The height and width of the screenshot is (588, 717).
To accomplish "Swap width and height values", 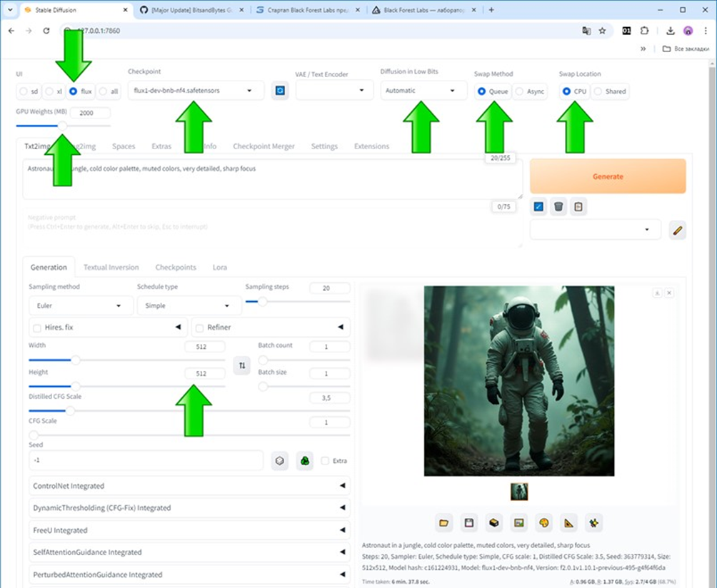I will pyautogui.click(x=242, y=365).
